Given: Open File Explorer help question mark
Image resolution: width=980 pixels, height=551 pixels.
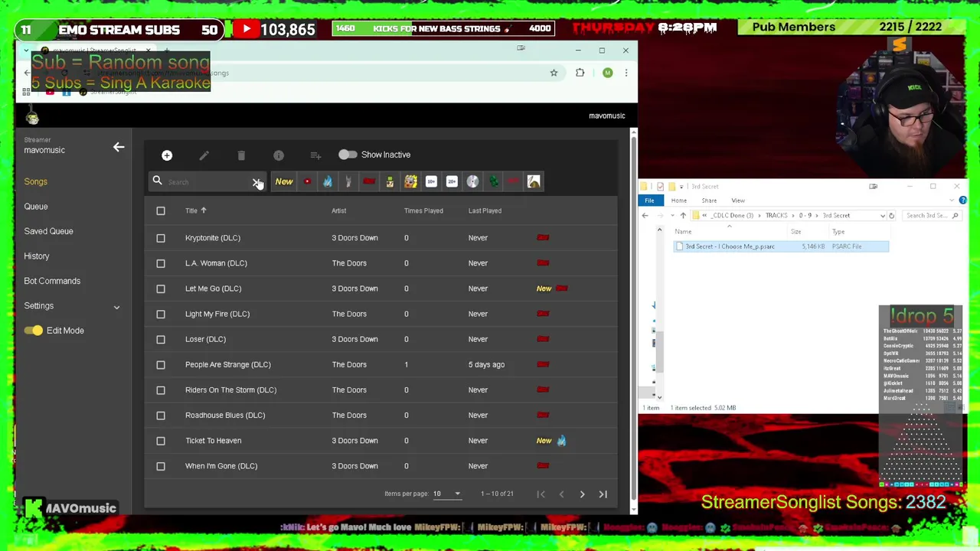Looking at the screenshot, I should (x=962, y=201).
